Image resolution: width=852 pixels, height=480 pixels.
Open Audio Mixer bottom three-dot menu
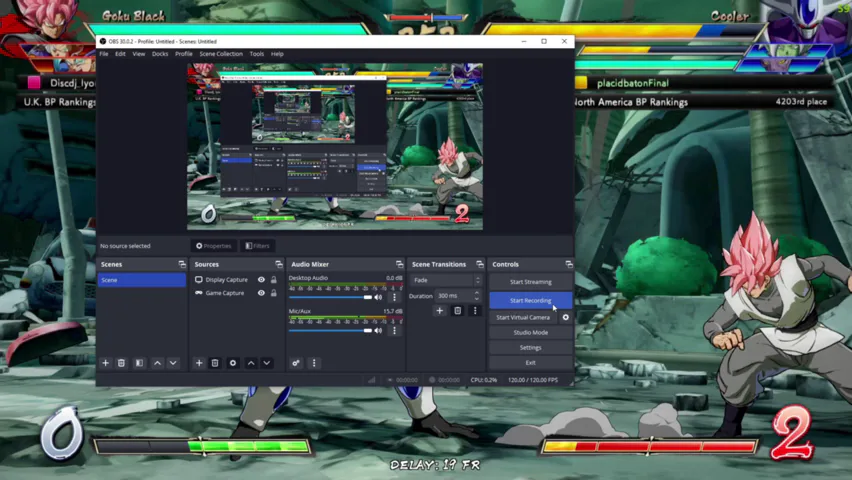(314, 363)
